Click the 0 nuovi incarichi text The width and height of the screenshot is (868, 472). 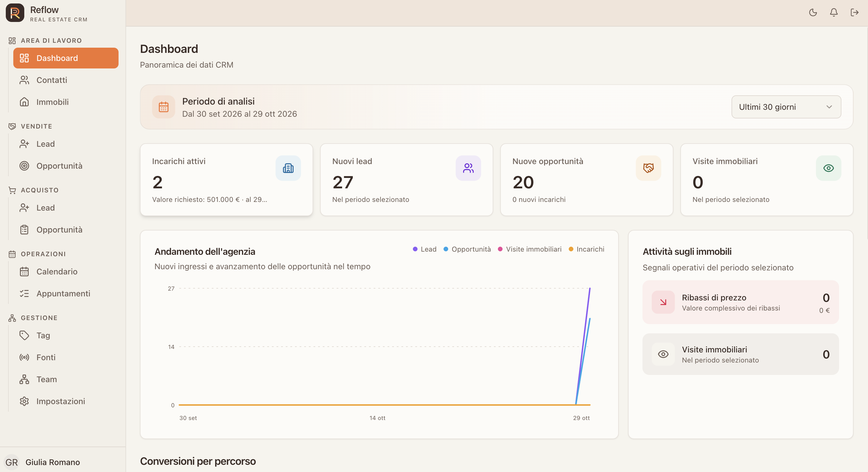tap(539, 199)
